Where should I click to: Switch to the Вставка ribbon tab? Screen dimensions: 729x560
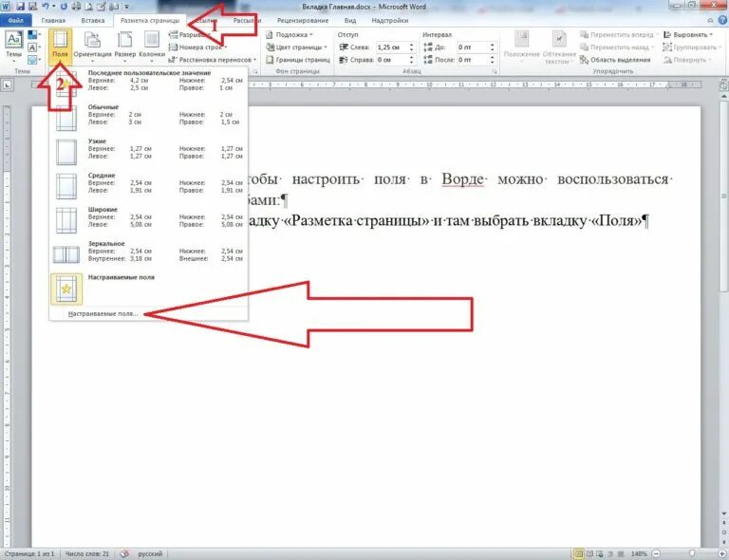coord(92,21)
